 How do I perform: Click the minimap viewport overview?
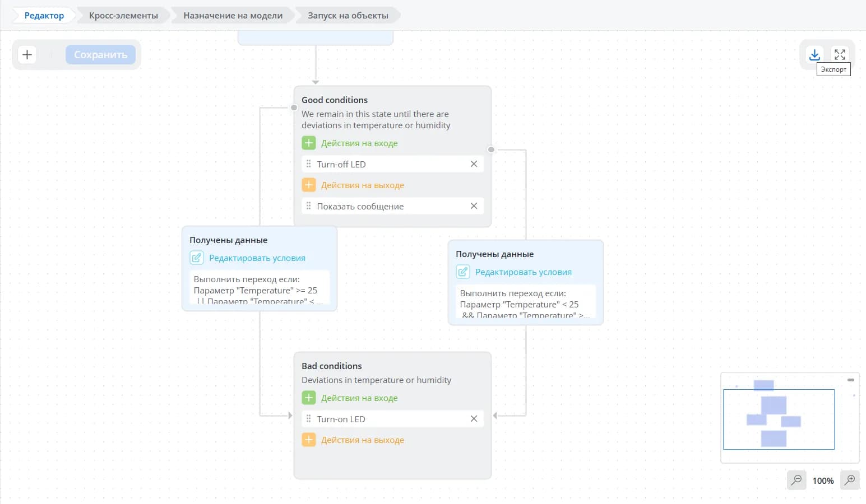(779, 419)
